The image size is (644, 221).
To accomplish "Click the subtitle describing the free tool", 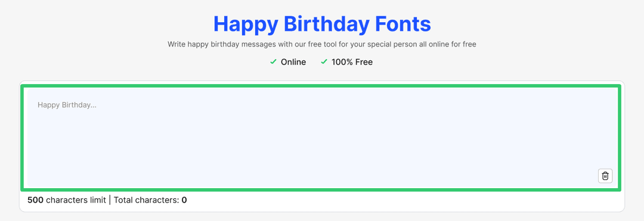I will tap(322, 44).
